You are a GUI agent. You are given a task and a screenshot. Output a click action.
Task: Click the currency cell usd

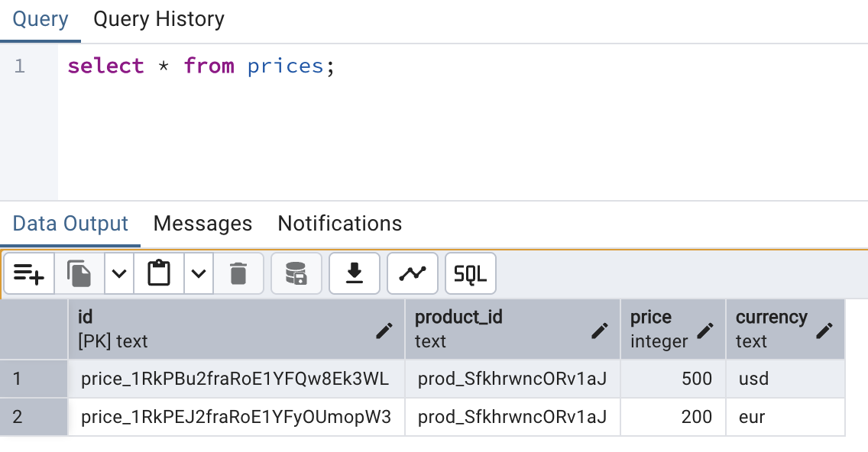[x=785, y=379]
